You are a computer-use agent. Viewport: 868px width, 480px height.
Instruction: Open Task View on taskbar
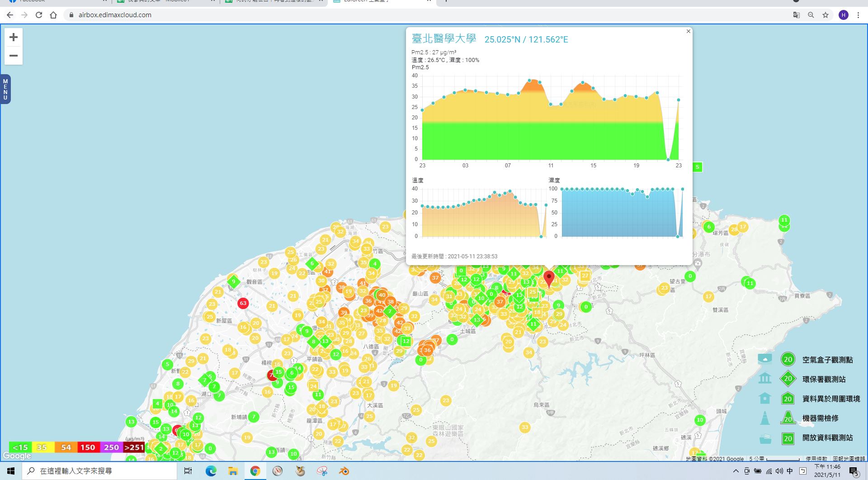click(x=188, y=471)
